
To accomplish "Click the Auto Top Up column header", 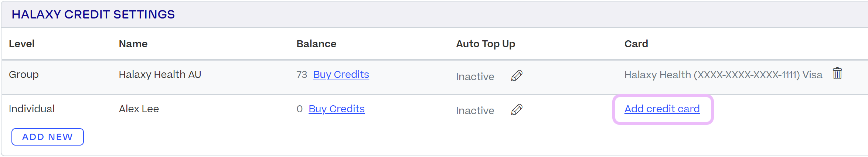I will coord(485,44).
